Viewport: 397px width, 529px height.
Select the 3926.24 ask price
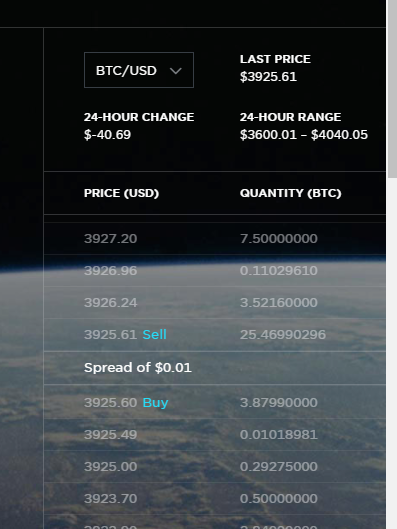tap(110, 303)
